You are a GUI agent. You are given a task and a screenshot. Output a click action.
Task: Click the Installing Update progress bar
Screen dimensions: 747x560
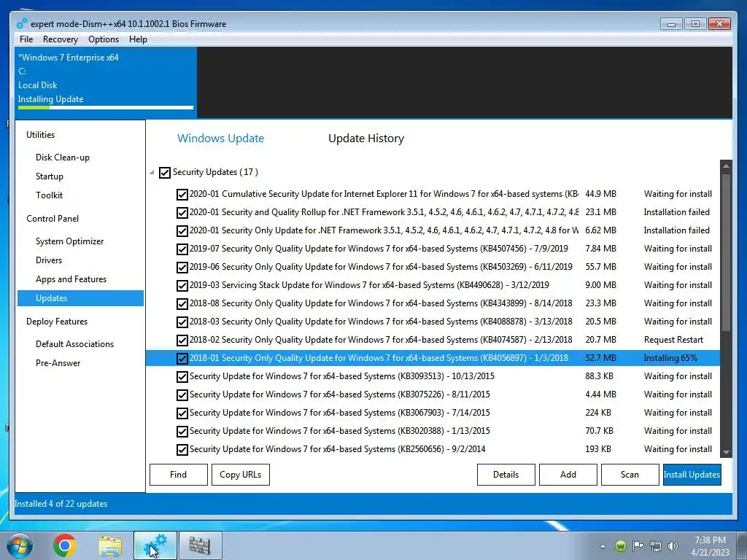[105, 108]
